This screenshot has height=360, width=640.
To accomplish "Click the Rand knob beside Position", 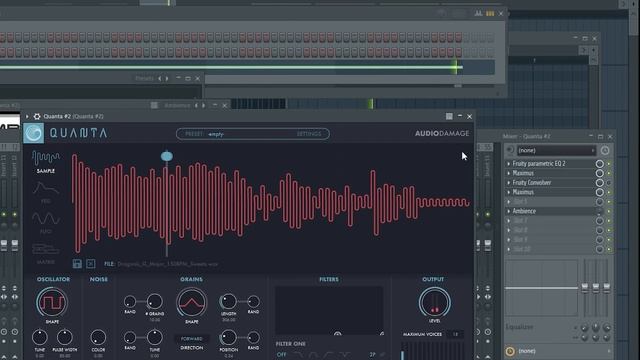I will [253, 338].
